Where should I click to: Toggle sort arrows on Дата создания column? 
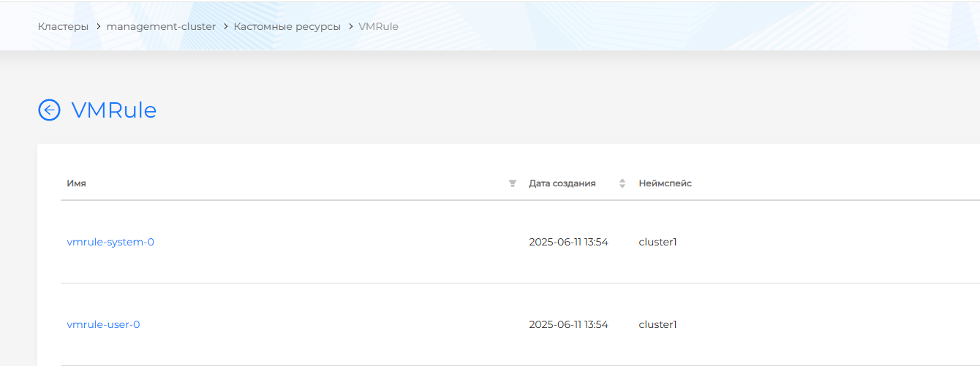622,183
